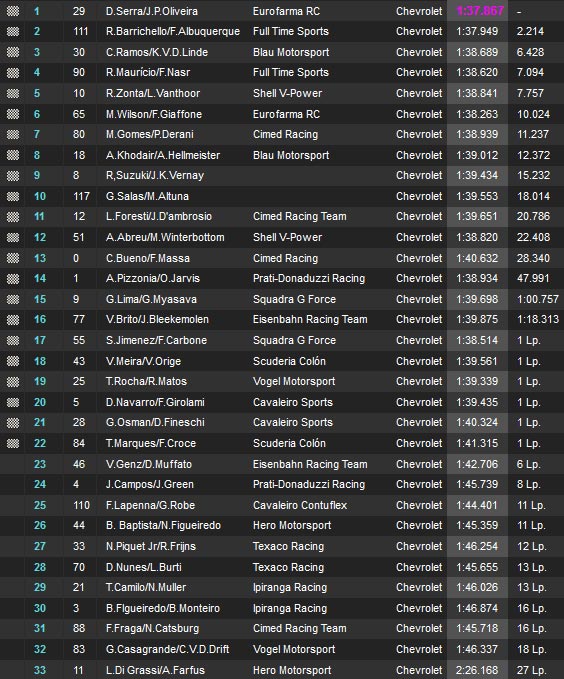Click the flag icon for A.Pizzonia/O.Jarvis
564x679 pixels.
point(13,278)
